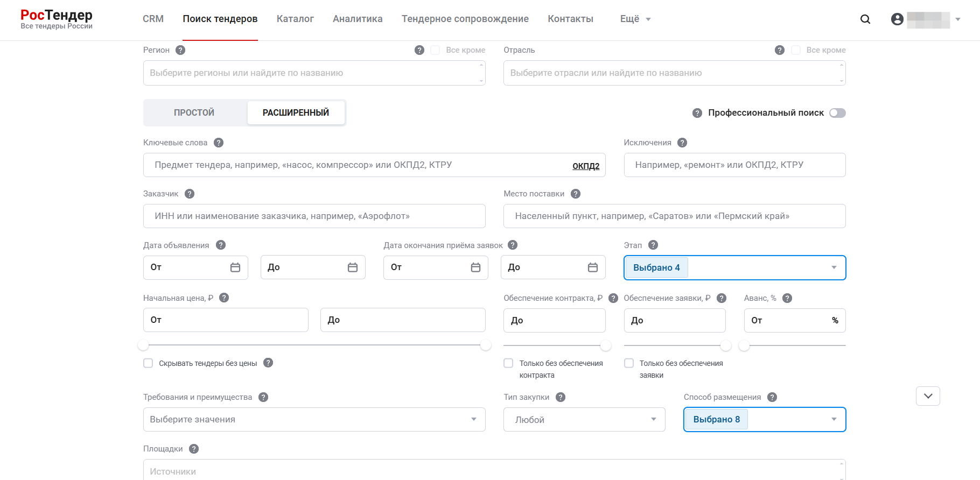Enable the Профессиональный поиск toggle

(x=837, y=113)
